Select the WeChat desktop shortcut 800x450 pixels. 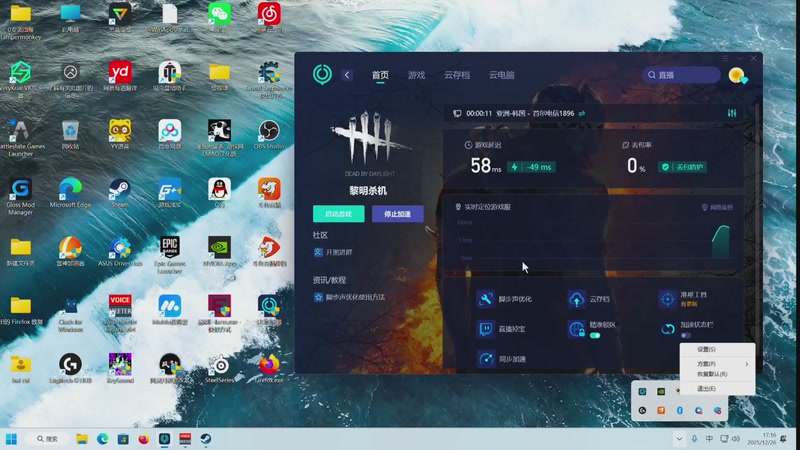[219, 17]
